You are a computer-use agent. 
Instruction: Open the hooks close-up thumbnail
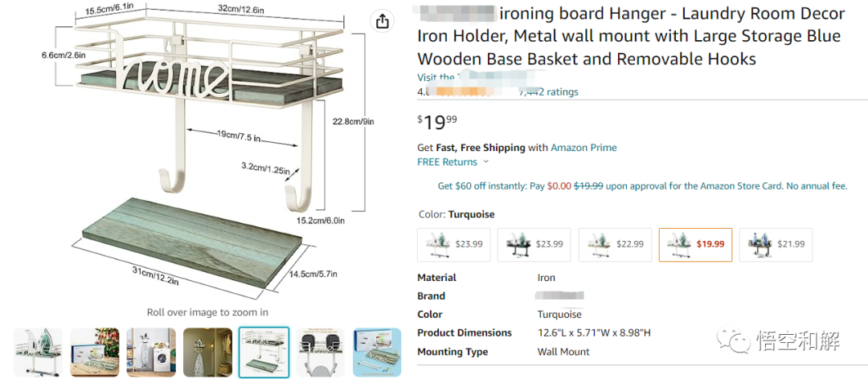coord(321,352)
